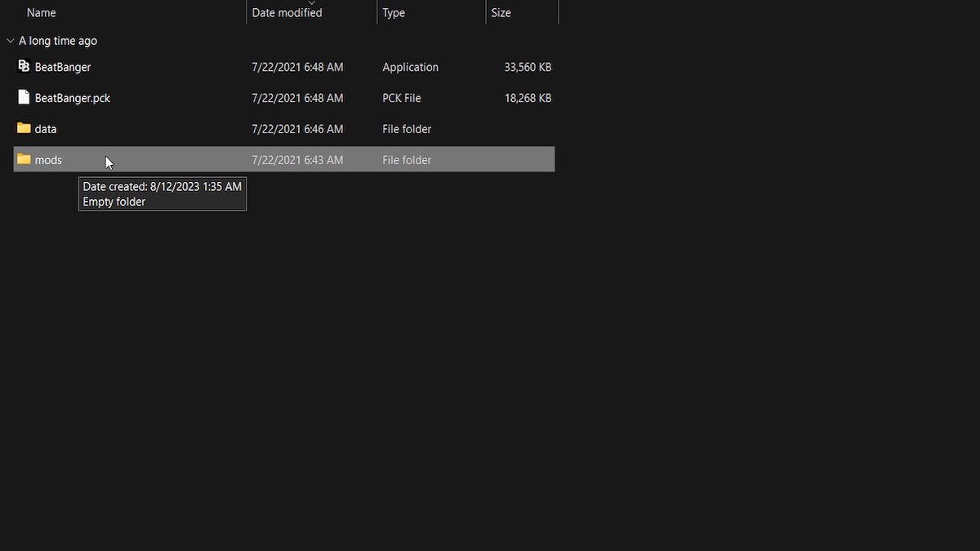Sort files by the Name column header
This screenshot has height=551, width=980.
coord(42,13)
